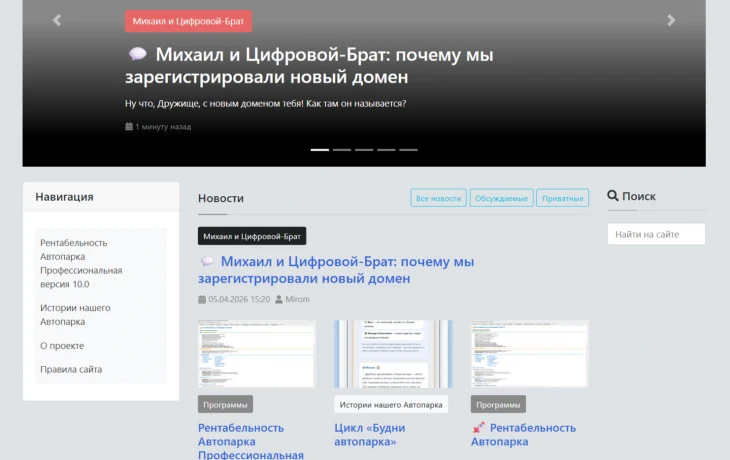Open the carousel headline about new domain
This screenshot has width=730, height=460.
310,66
